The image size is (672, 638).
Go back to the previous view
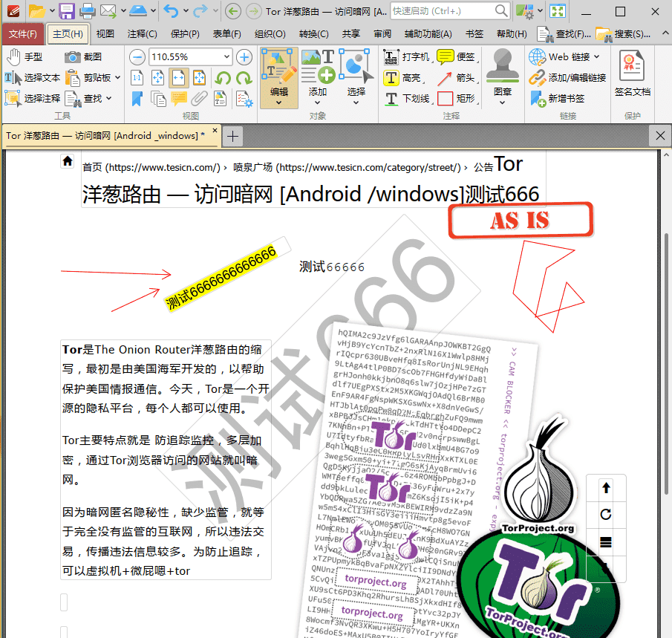click(x=232, y=11)
